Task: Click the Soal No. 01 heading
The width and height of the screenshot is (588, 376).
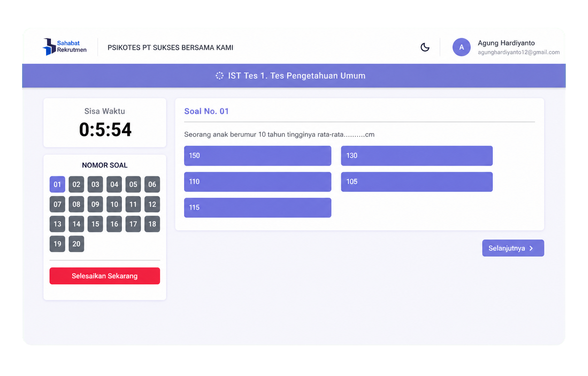Action: 206,111
